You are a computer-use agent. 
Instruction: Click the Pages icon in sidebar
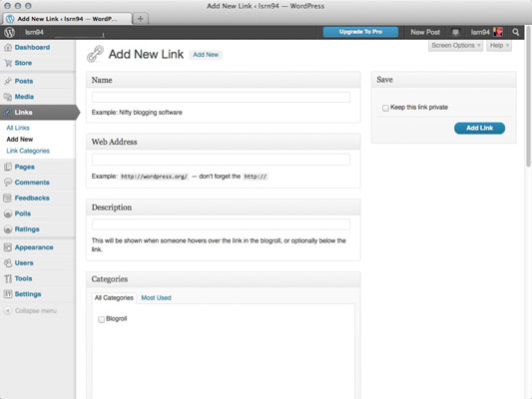[8, 167]
